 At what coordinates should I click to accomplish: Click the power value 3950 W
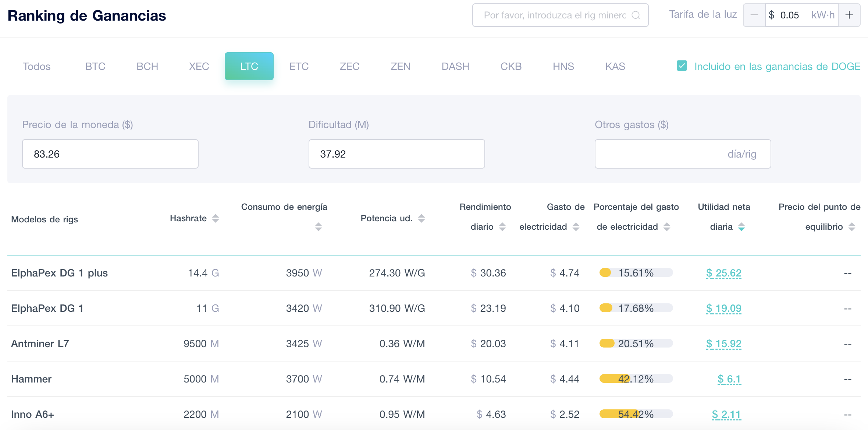(x=304, y=273)
